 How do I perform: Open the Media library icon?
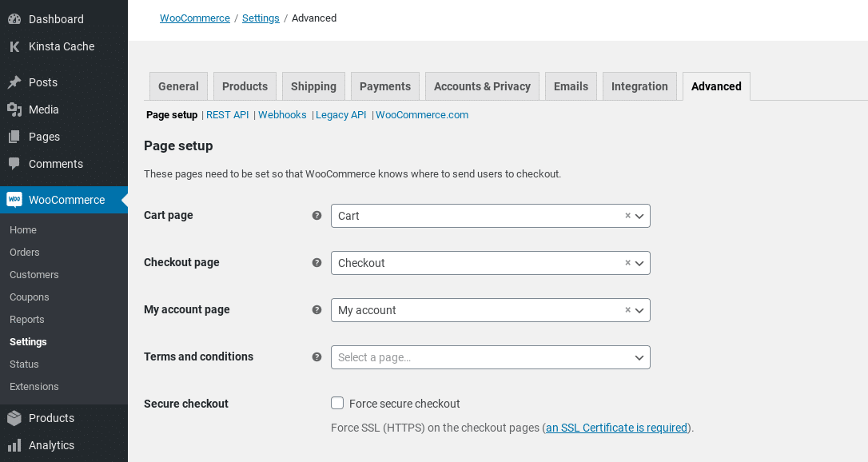click(x=14, y=110)
